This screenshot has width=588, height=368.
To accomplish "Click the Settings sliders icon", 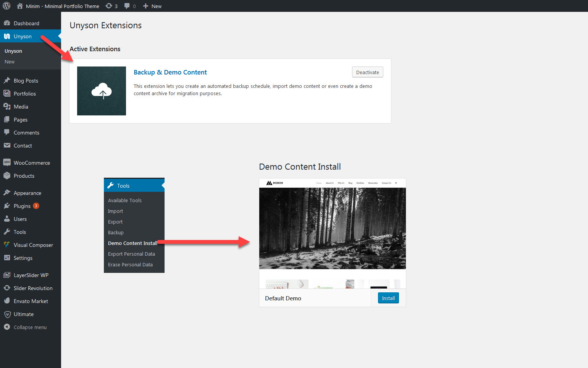I will 7,258.
